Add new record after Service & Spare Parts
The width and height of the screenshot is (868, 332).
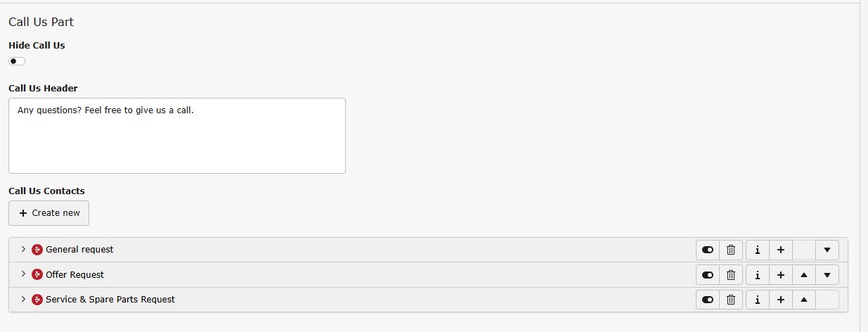[x=780, y=300]
